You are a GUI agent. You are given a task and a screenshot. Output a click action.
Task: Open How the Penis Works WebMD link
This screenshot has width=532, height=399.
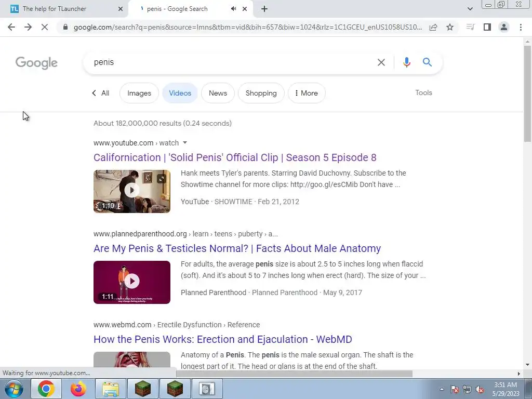click(x=222, y=339)
